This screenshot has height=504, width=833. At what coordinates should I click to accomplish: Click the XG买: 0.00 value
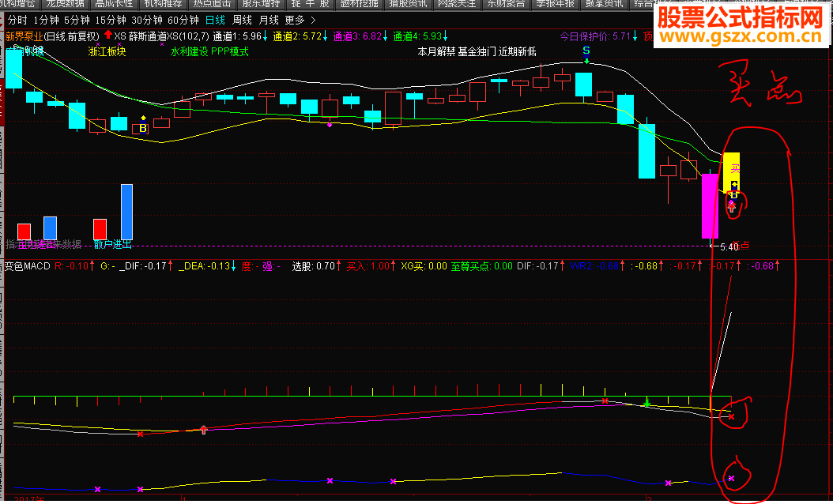coord(424,266)
